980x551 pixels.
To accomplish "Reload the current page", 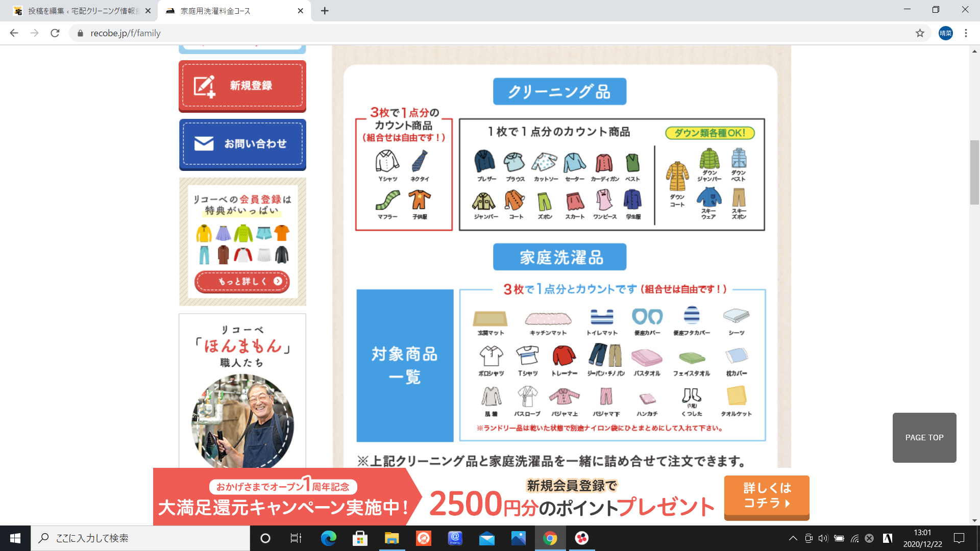I will pyautogui.click(x=55, y=33).
